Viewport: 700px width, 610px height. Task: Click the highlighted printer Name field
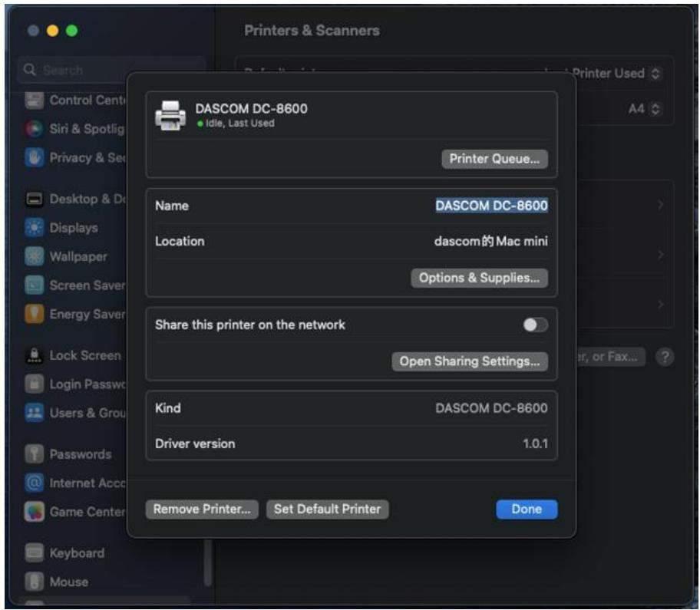(x=491, y=206)
